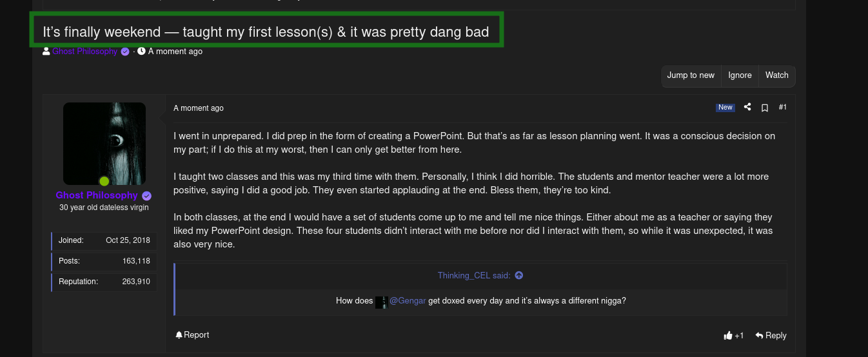Click the person icon before the thread author name
The width and height of the screenshot is (868, 357).
click(x=46, y=52)
